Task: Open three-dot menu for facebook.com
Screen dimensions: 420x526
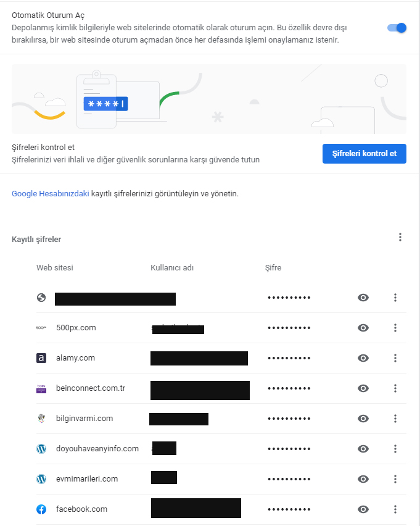Action: coord(395,509)
